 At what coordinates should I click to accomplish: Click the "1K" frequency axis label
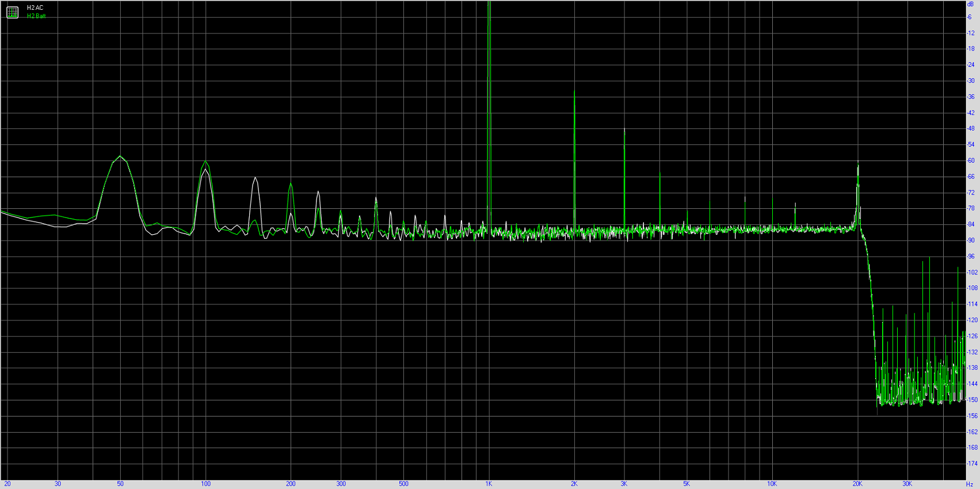coord(489,484)
